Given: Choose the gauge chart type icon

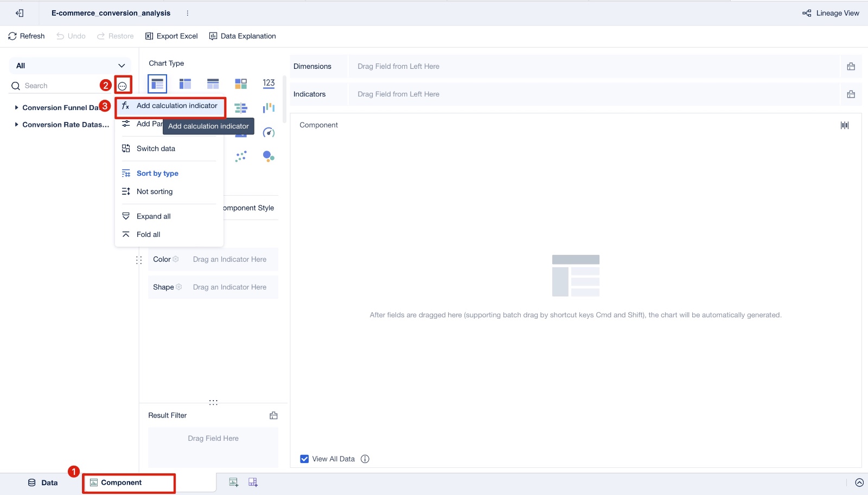Looking at the screenshot, I should pyautogui.click(x=269, y=132).
